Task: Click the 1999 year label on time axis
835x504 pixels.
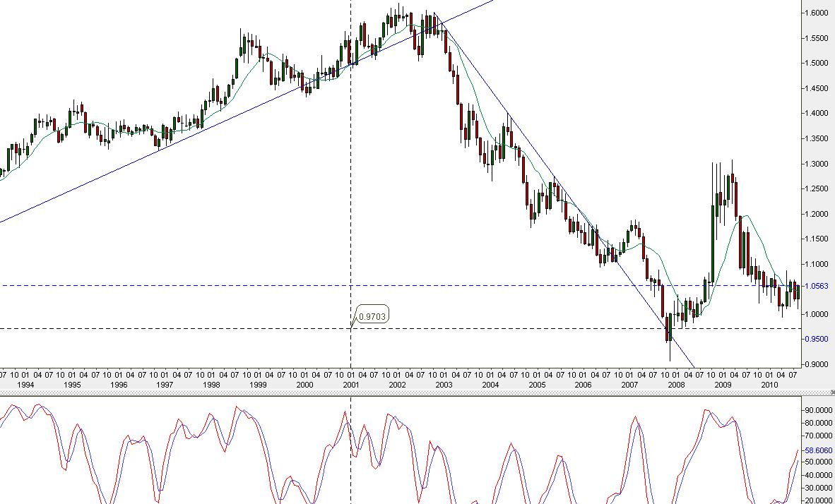Action: (259, 384)
